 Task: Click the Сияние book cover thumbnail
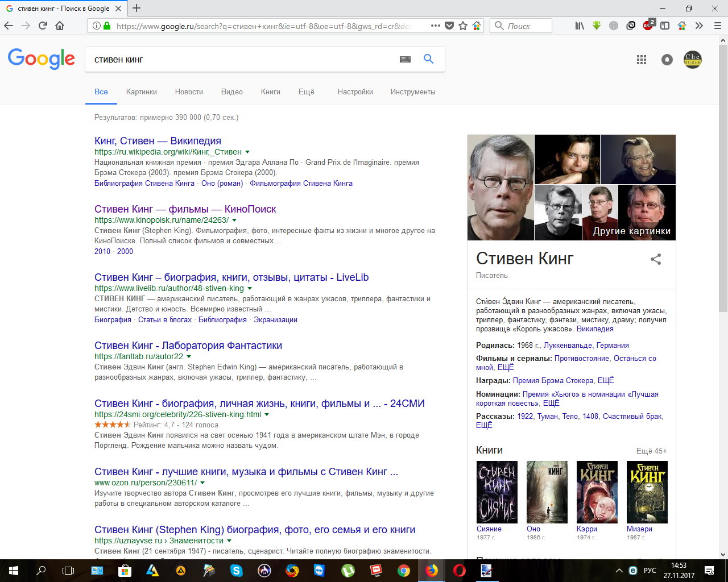(x=497, y=492)
